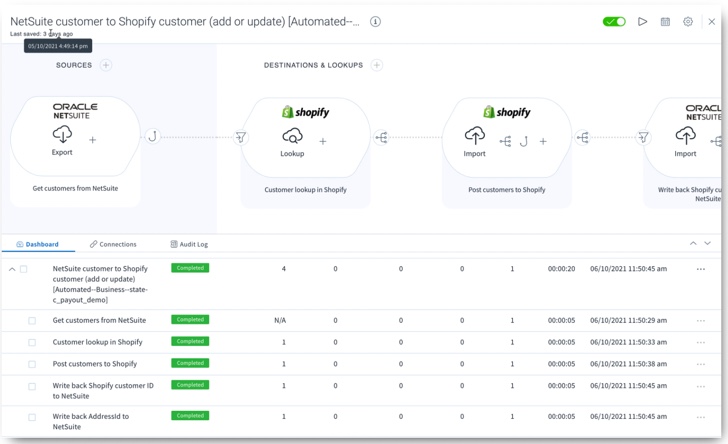The width and height of the screenshot is (728, 444).
Task: Open the hook icon after the NetSuite export
Action: (152, 137)
